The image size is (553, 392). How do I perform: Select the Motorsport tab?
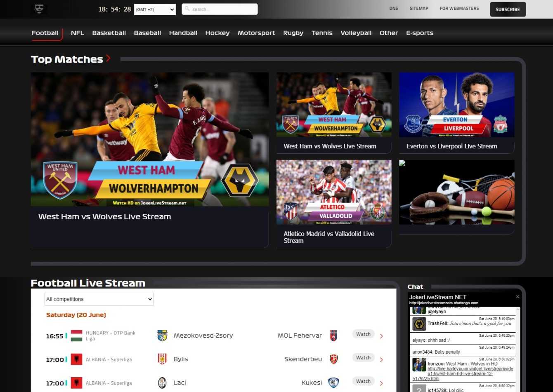click(x=256, y=33)
